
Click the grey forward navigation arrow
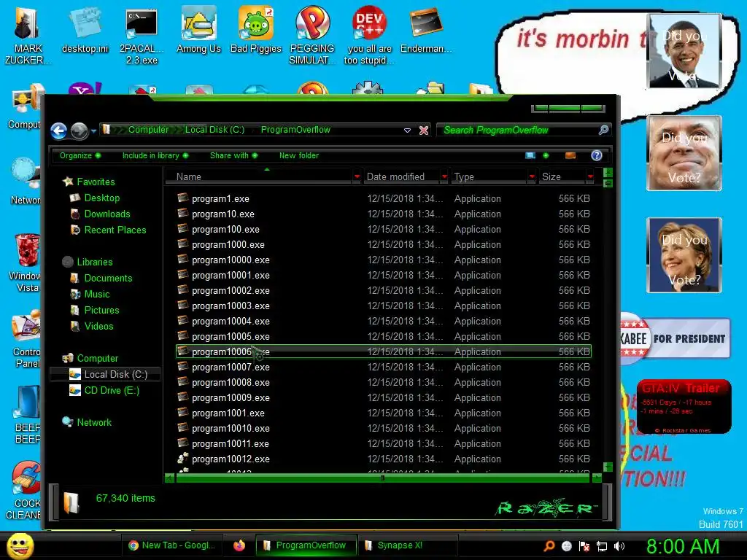point(79,131)
